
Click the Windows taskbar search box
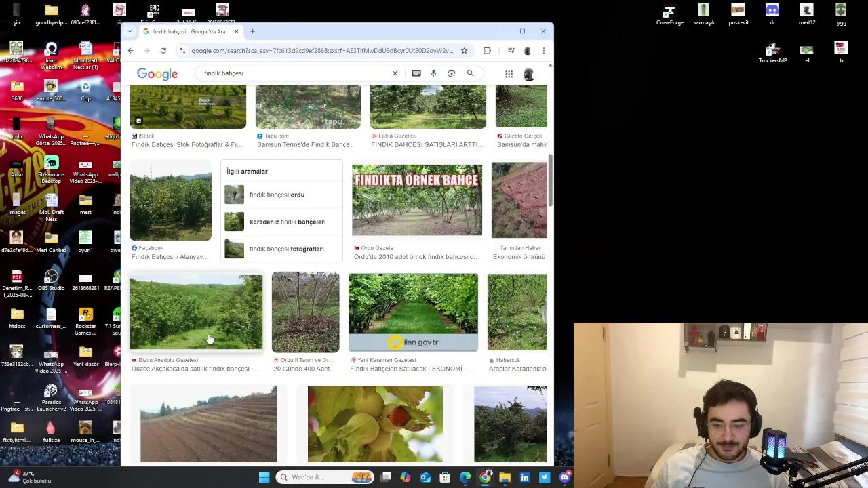325,477
